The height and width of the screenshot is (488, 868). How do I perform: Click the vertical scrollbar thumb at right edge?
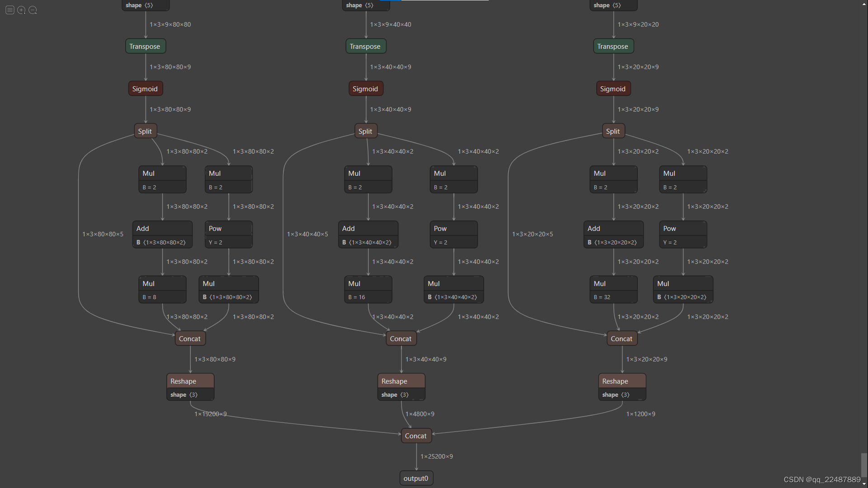(x=864, y=465)
